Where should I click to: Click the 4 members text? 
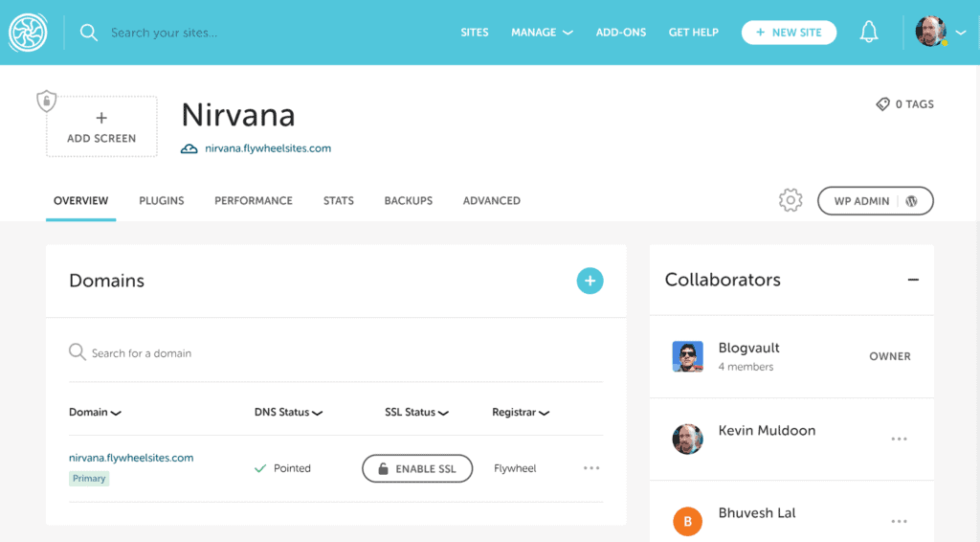746,367
